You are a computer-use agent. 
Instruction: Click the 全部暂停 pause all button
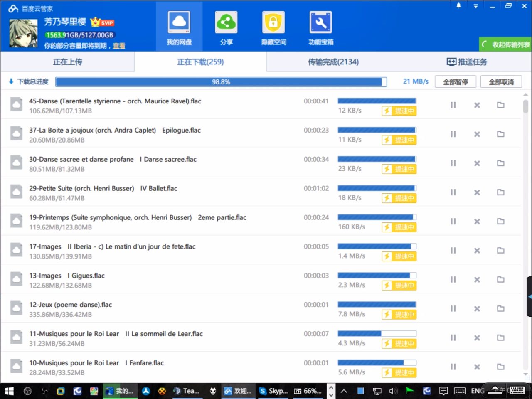coord(456,82)
